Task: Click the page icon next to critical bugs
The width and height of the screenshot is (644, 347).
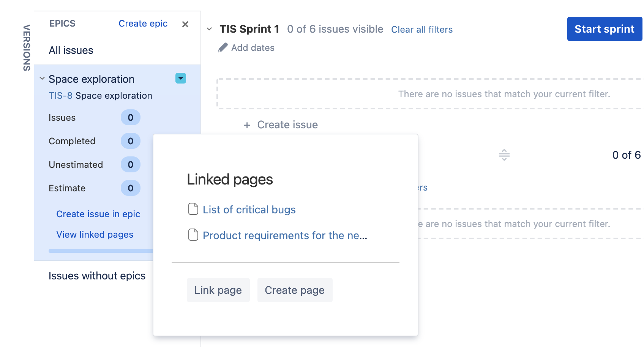Action: click(193, 209)
